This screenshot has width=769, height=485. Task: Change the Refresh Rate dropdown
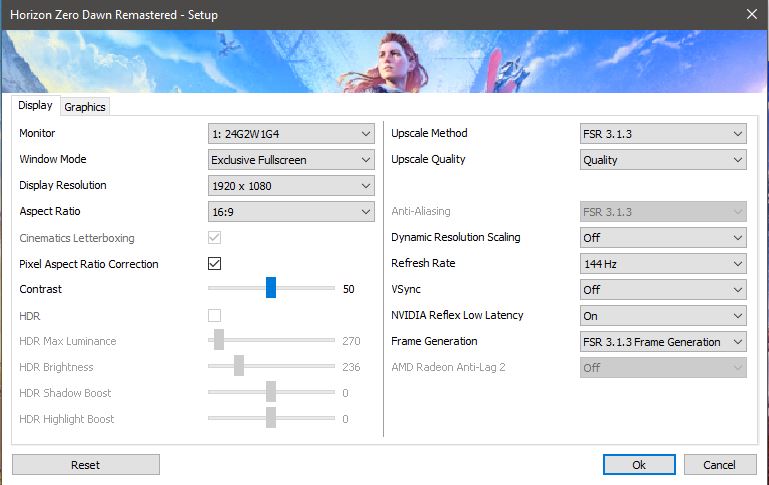click(x=663, y=263)
